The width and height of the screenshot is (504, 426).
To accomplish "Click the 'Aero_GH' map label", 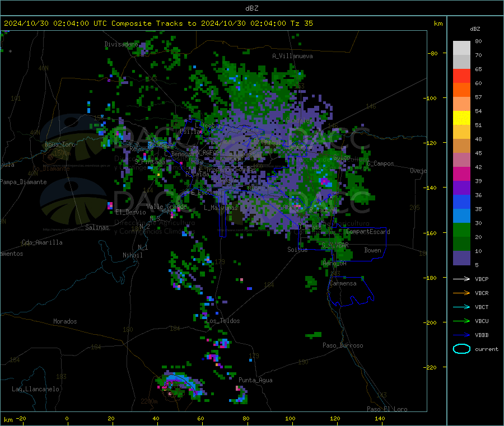I will point(335,263).
